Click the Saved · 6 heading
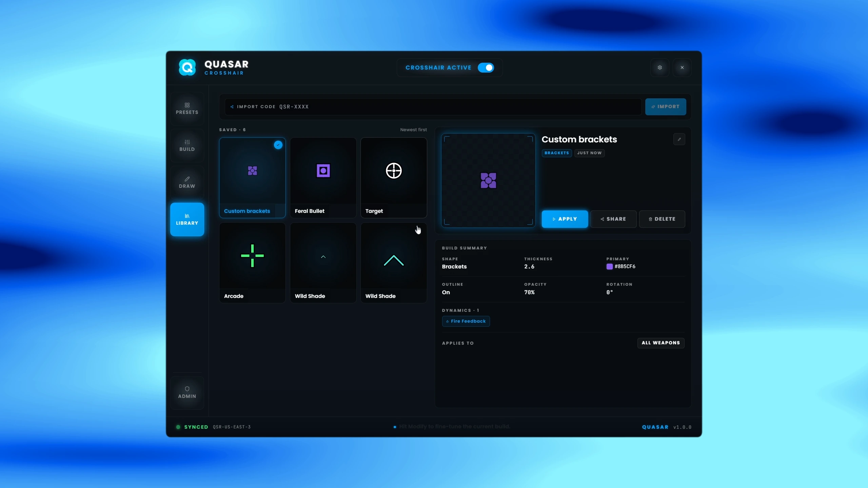This screenshot has height=488, width=868. point(232,130)
